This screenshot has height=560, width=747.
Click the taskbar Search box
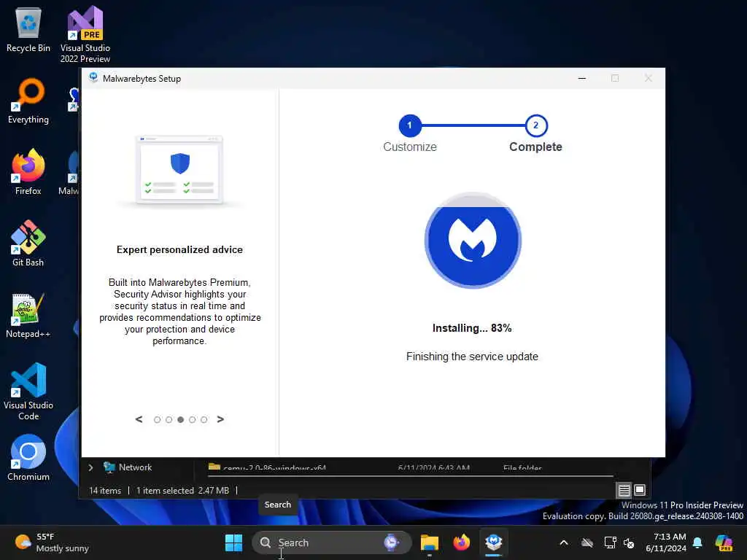pyautogui.click(x=332, y=542)
